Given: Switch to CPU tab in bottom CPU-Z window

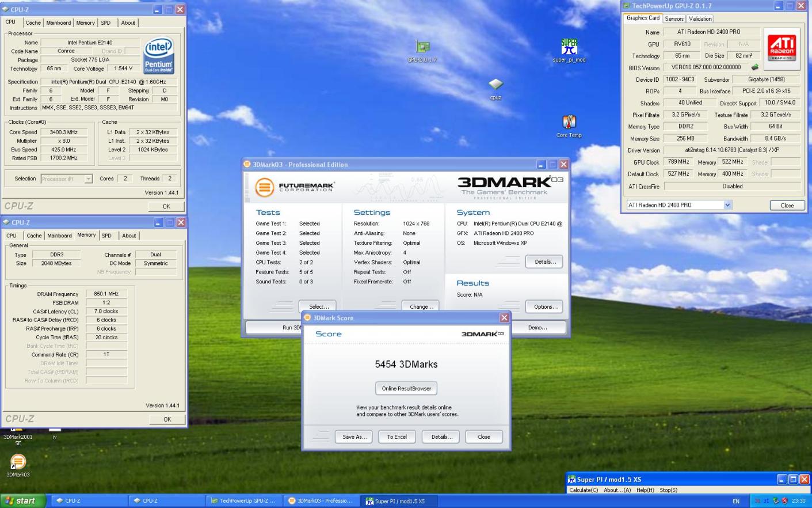Looking at the screenshot, I should pos(12,236).
